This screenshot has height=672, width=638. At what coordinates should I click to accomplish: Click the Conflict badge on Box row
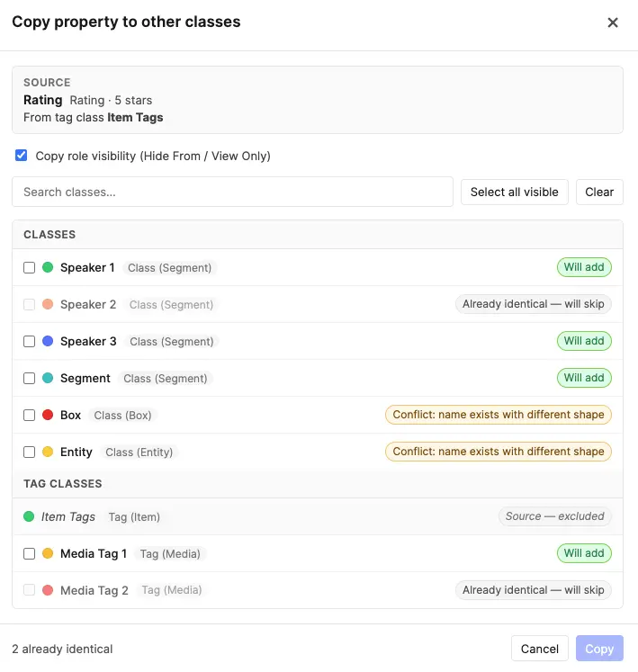(499, 415)
